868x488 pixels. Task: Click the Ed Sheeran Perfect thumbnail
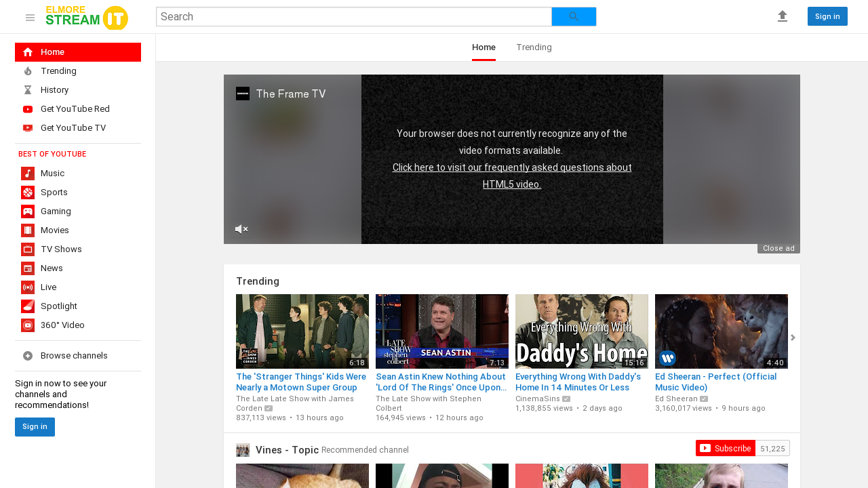(x=722, y=331)
